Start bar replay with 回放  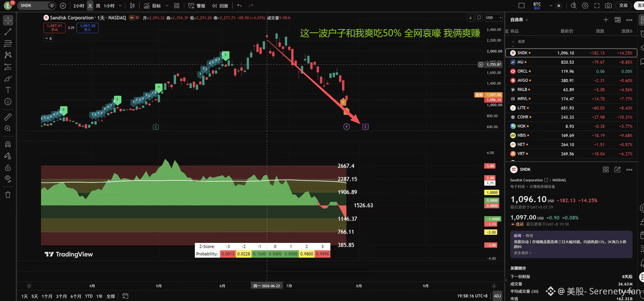[x=220, y=6]
